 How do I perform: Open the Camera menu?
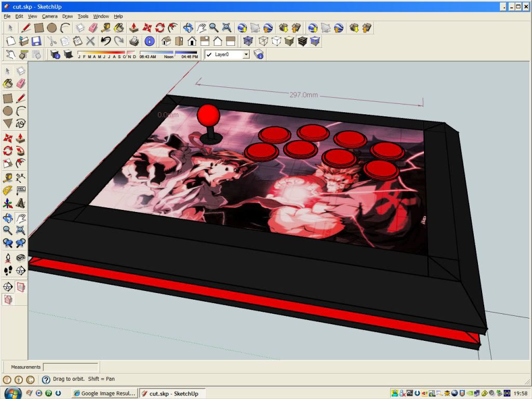(49, 16)
